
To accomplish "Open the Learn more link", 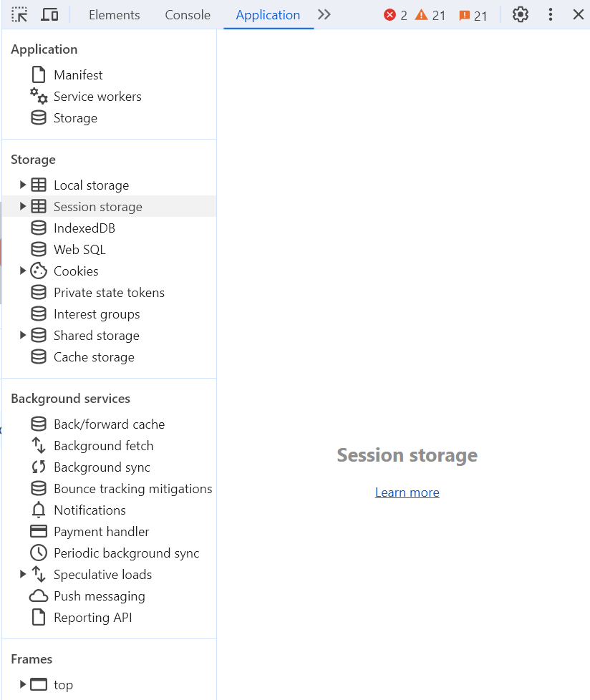I will pos(407,492).
